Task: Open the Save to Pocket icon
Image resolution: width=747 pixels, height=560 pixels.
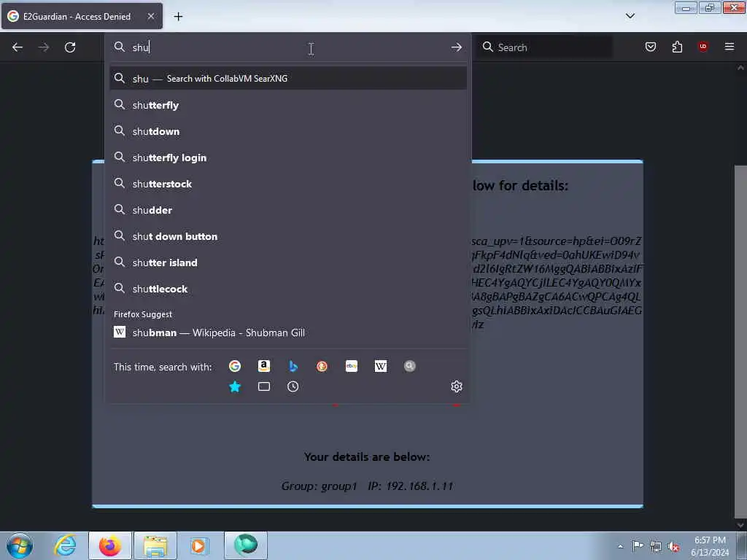Action: 651,47
